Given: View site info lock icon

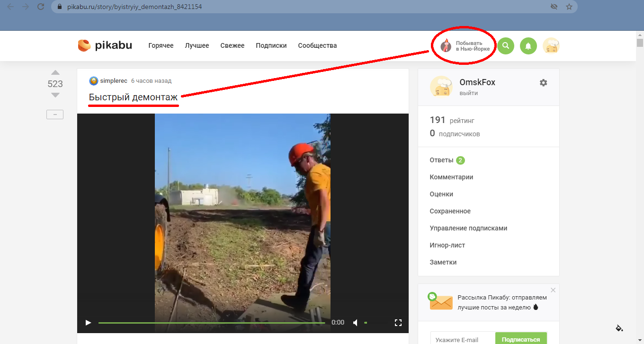Looking at the screenshot, I should click(x=60, y=7).
